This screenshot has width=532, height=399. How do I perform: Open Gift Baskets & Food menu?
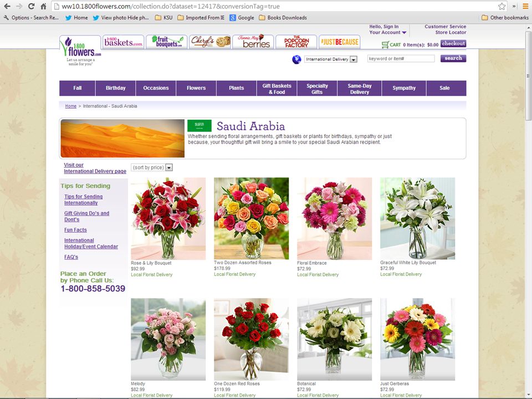pos(277,88)
